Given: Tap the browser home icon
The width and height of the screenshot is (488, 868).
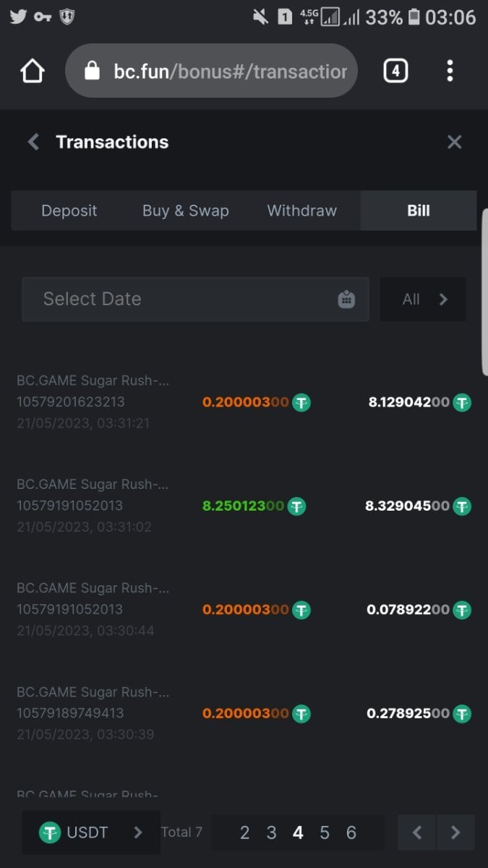Looking at the screenshot, I should tap(33, 71).
